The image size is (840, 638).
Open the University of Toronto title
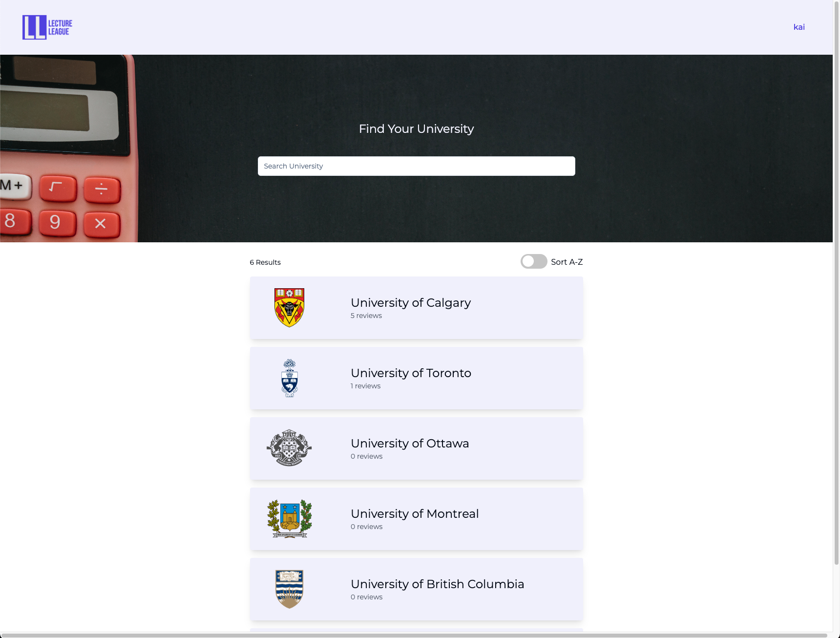point(411,373)
